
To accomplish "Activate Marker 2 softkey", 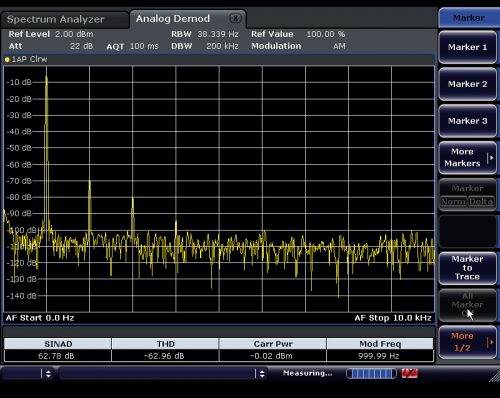I will tap(468, 84).
